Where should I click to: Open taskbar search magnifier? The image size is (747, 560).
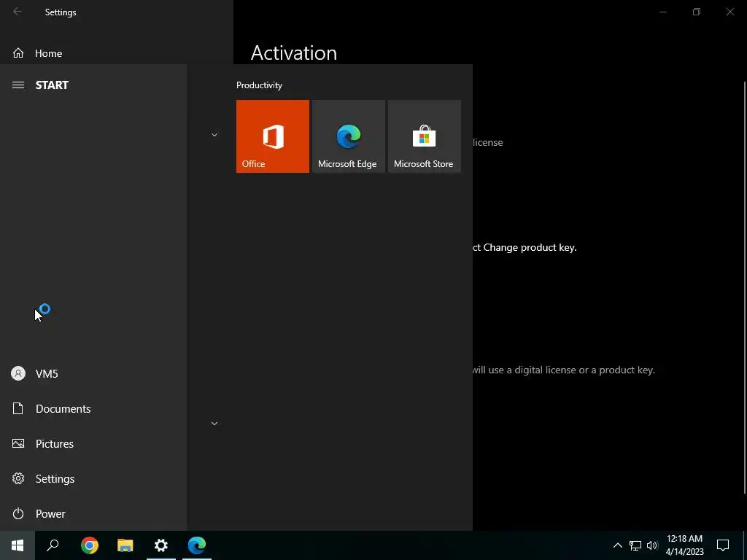pos(53,545)
